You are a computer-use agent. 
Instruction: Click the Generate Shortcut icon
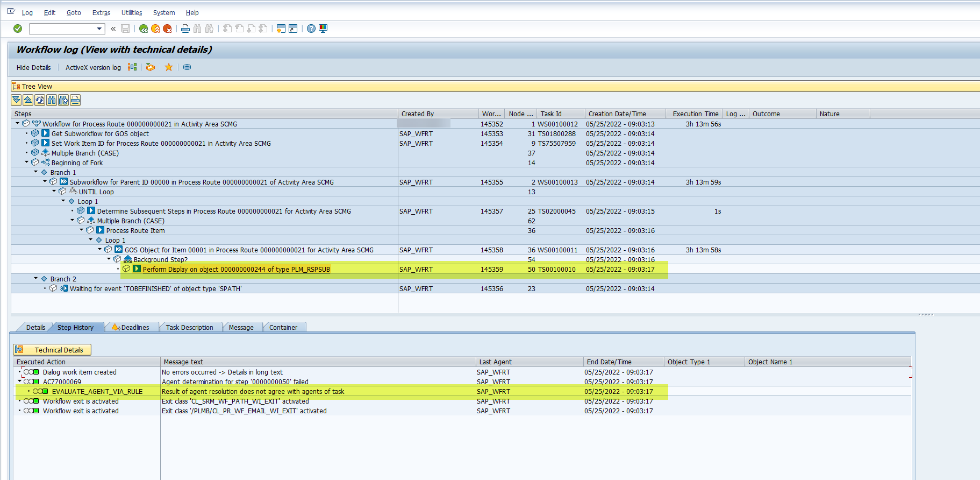pyautogui.click(x=293, y=29)
